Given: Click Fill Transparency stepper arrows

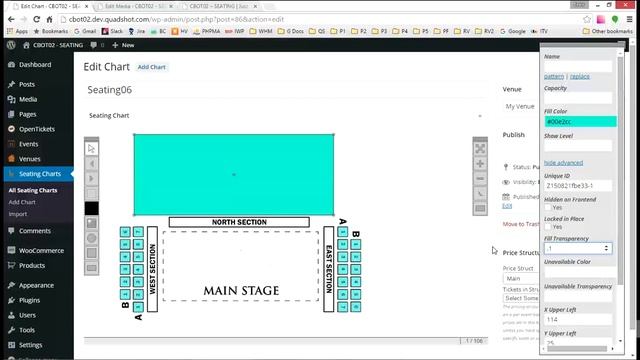Looking at the screenshot, I should 606,248.
